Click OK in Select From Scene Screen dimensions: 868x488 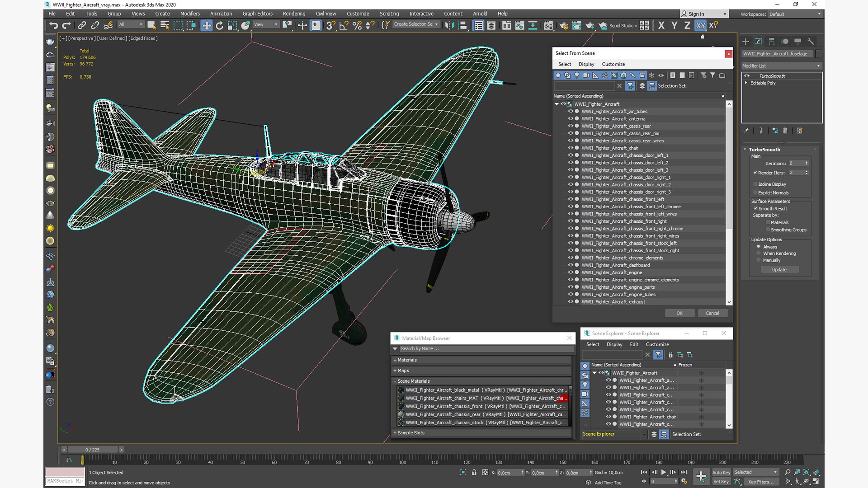(x=679, y=313)
